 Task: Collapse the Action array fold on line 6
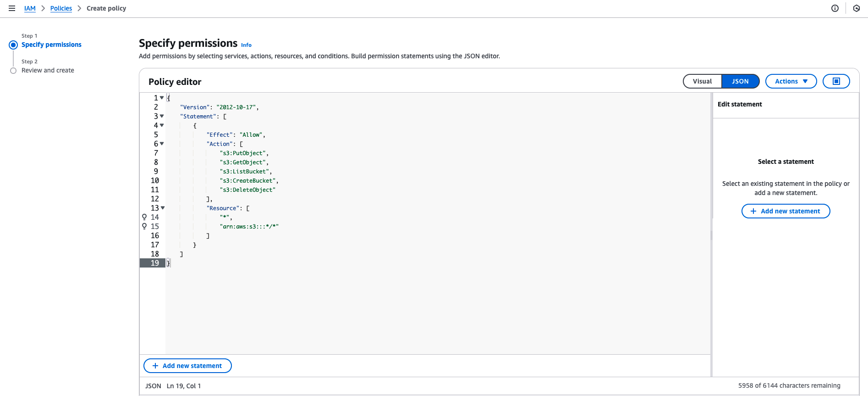coord(162,144)
